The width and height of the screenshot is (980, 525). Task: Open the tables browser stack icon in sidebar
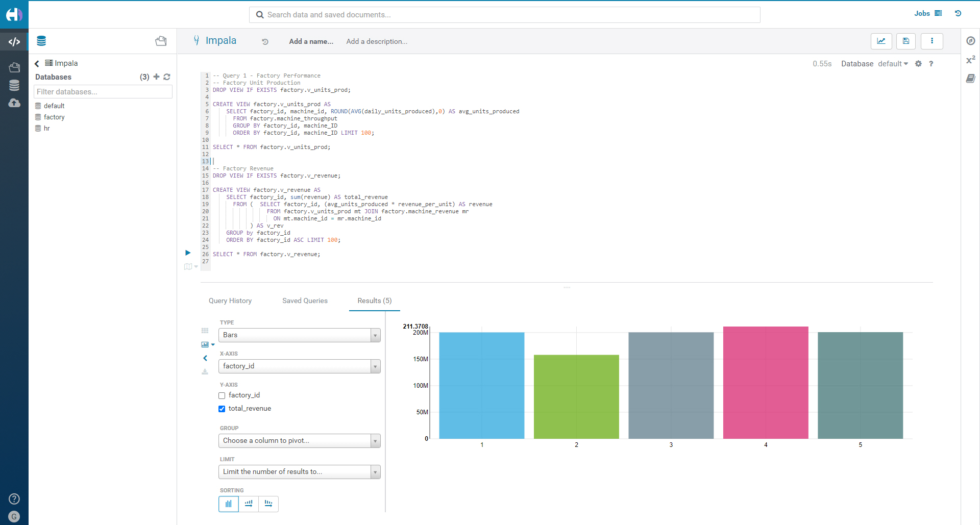[x=14, y=85]
